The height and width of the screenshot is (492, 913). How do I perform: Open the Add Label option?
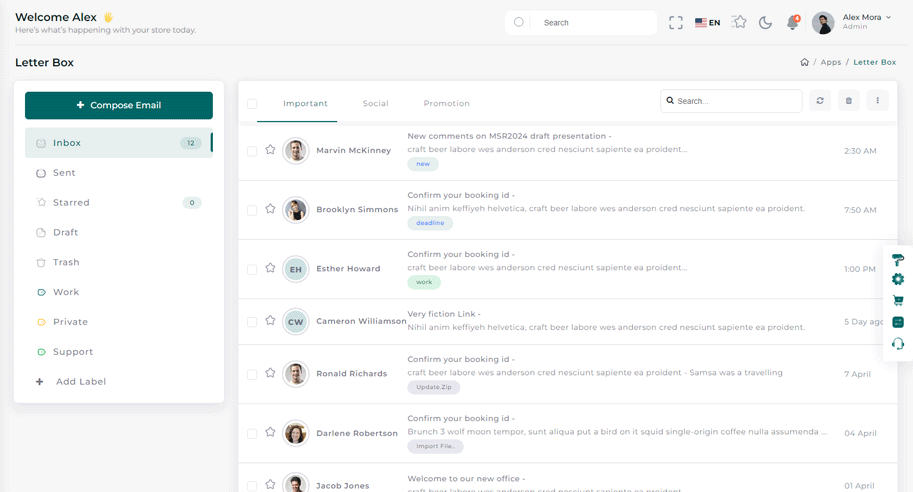tap(80, 382)
